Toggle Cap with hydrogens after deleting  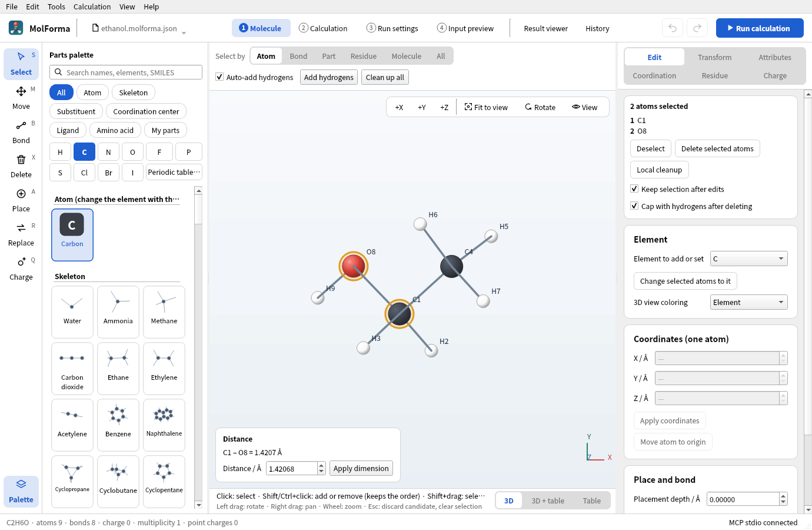coord(634,206)
